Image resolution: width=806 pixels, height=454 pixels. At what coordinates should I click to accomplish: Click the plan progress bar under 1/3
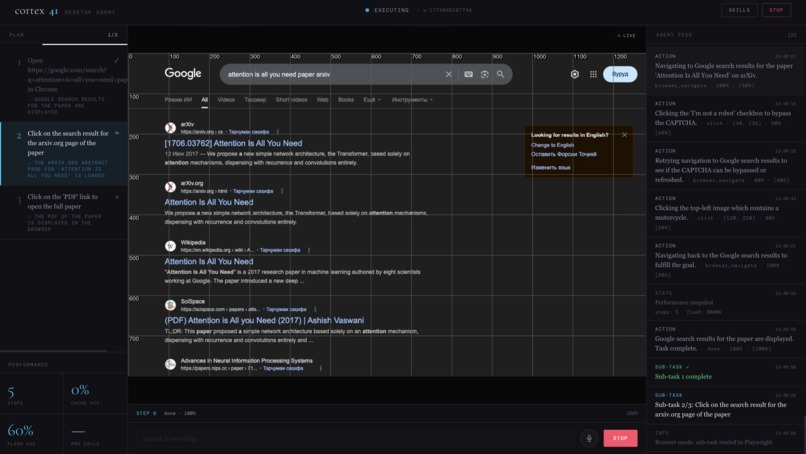click(85, 44)
